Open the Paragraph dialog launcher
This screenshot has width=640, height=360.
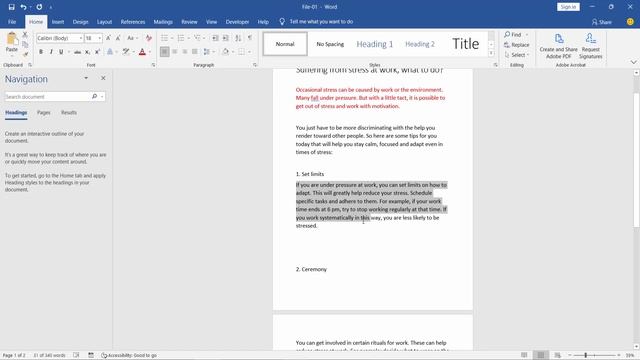255,65
